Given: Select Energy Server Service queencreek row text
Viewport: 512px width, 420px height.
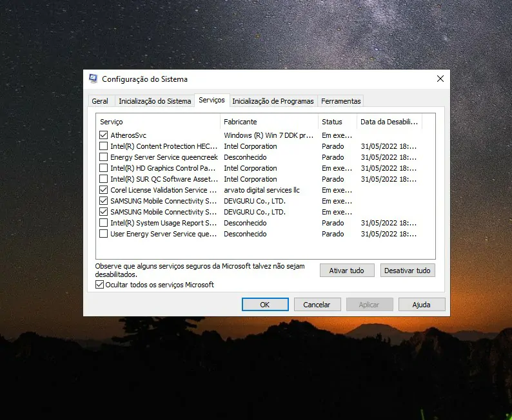Looking at the screenshot, I should 164,157.
